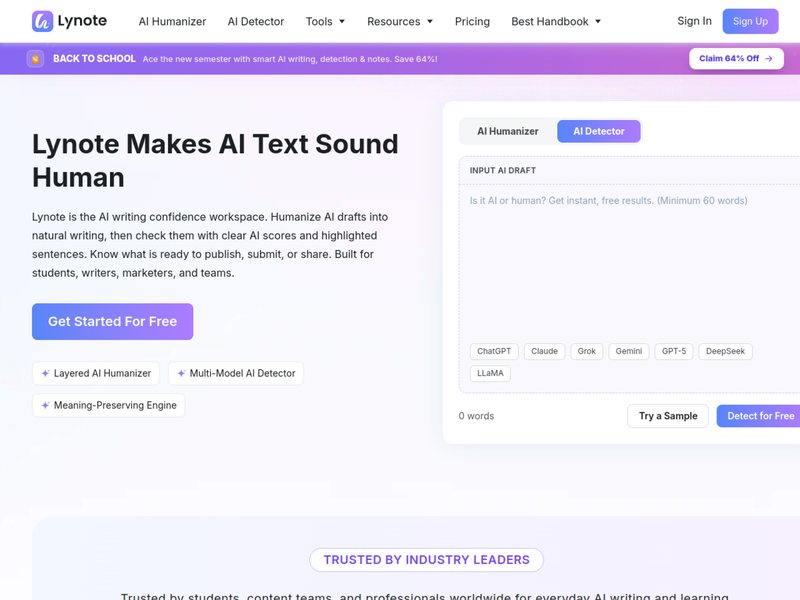Click the Meaning-Preserving Engine feature chip
This screenshot has width=800, height=600.
(109, 405)
